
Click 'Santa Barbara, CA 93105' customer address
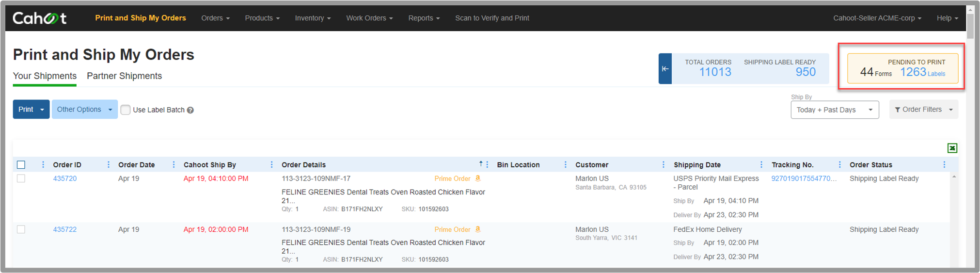click(611, 188)
